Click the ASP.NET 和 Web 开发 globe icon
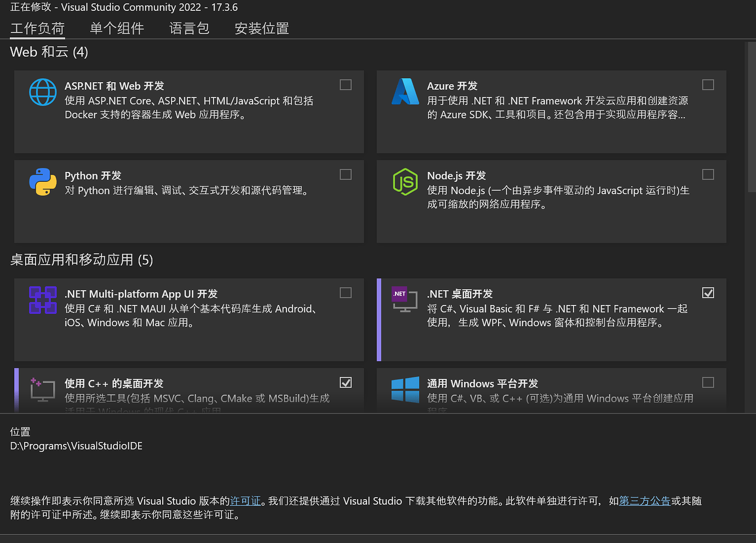756x543 pixels. click(43, 92)
